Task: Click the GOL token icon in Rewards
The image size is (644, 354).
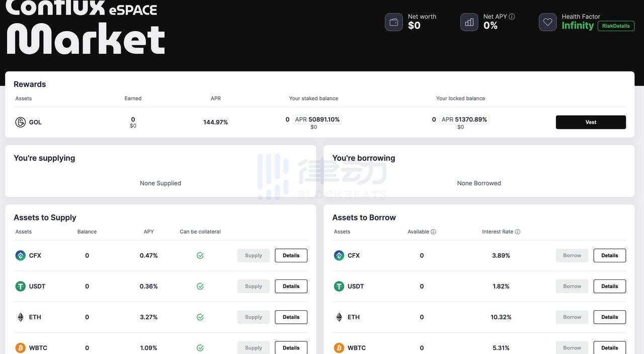Action: [x=20, y=122]
